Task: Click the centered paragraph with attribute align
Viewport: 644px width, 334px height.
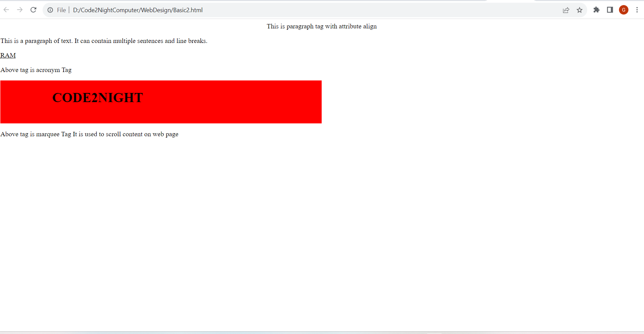Action: (x=322, y=26)
